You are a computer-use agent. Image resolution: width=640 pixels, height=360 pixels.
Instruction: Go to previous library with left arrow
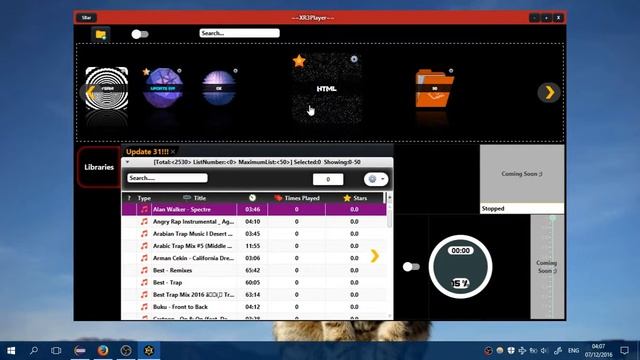tap(90, 92)
